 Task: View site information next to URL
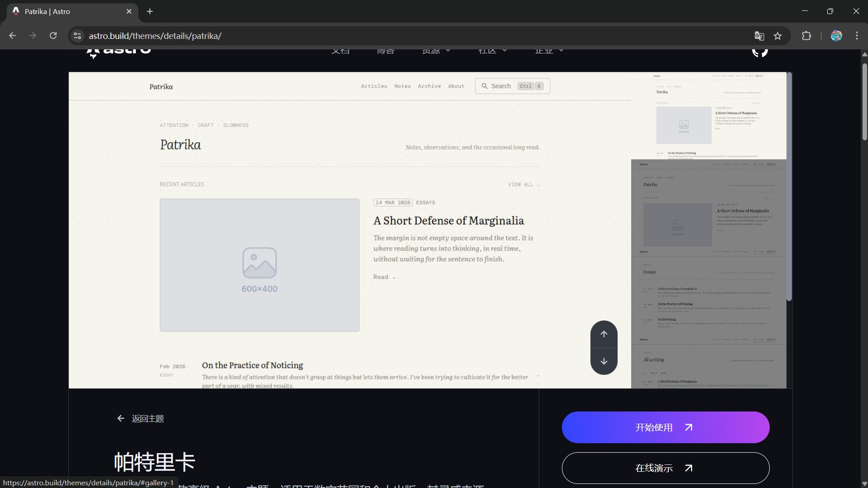point(77,36)
